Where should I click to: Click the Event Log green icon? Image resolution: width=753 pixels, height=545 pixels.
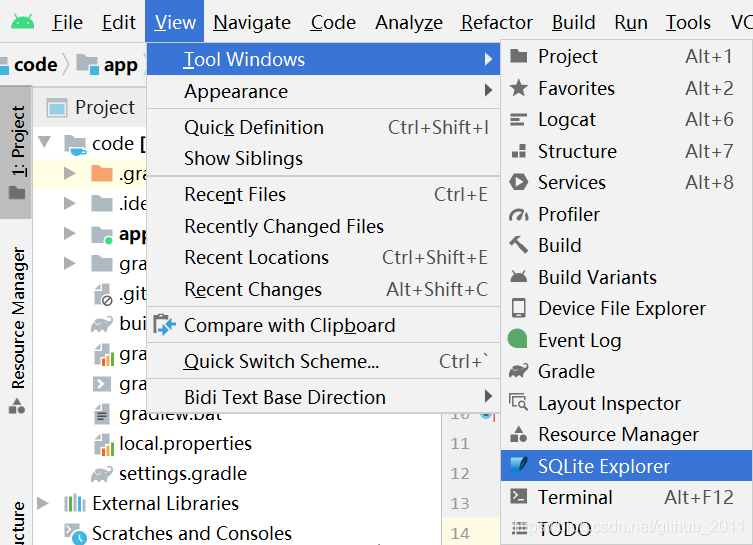[x=518, y=339]
